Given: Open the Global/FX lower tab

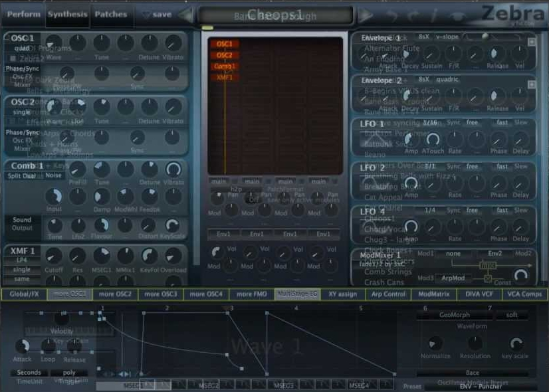Looking at the screenshot, I should coord(24,294).
